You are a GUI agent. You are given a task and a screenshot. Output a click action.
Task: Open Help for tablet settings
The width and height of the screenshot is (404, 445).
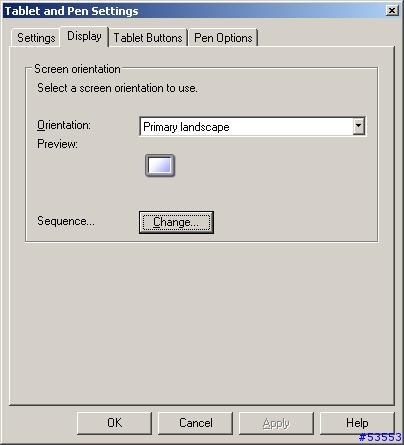pyautogui.click(x=357, y=423)
